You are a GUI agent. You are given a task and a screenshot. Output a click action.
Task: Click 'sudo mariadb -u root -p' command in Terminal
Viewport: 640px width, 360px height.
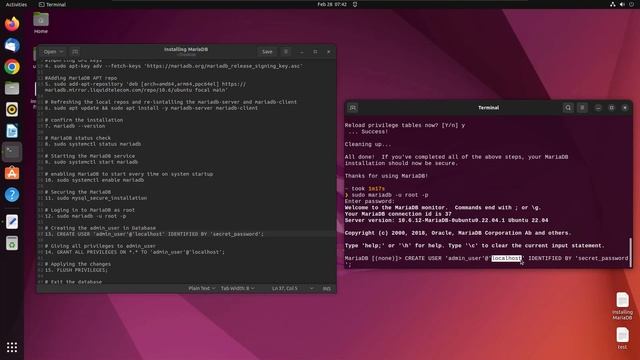click(x=390, y=195)
